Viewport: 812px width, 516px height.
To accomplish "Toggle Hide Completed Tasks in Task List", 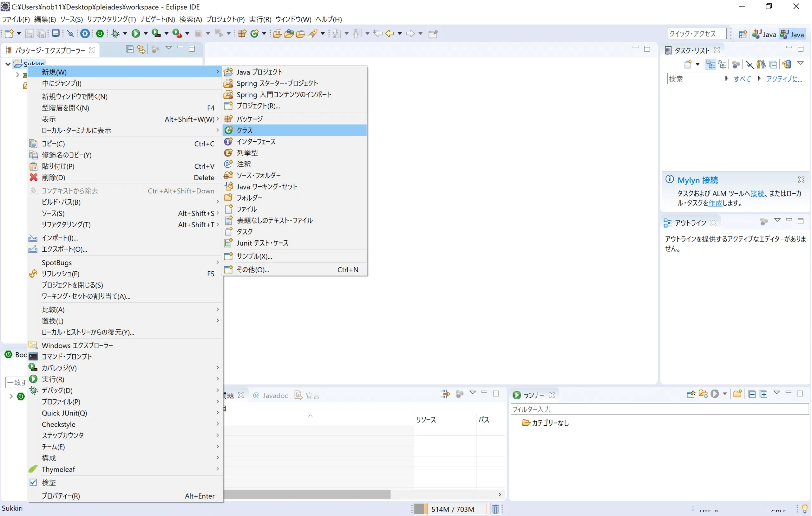I will (750, 64).
